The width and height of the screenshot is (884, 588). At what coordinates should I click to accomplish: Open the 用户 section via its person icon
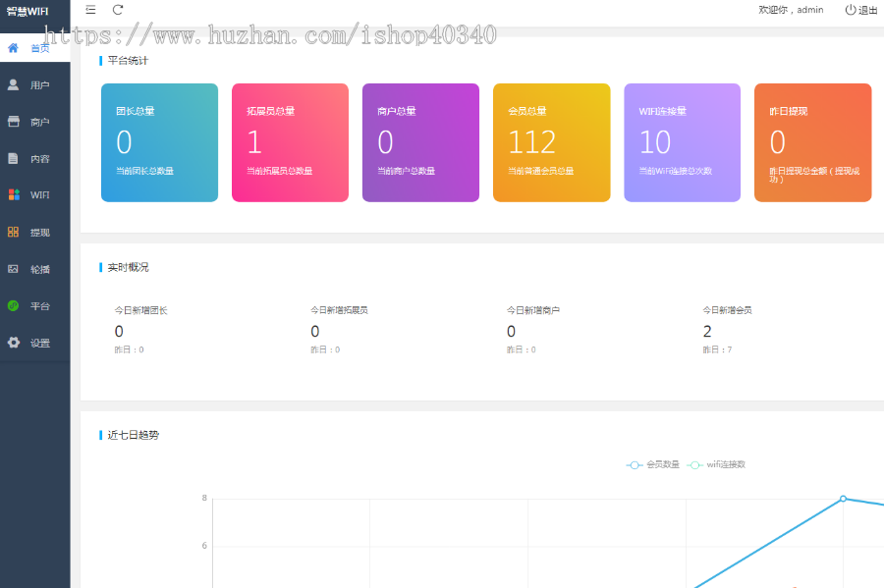[x=13, y=85]
